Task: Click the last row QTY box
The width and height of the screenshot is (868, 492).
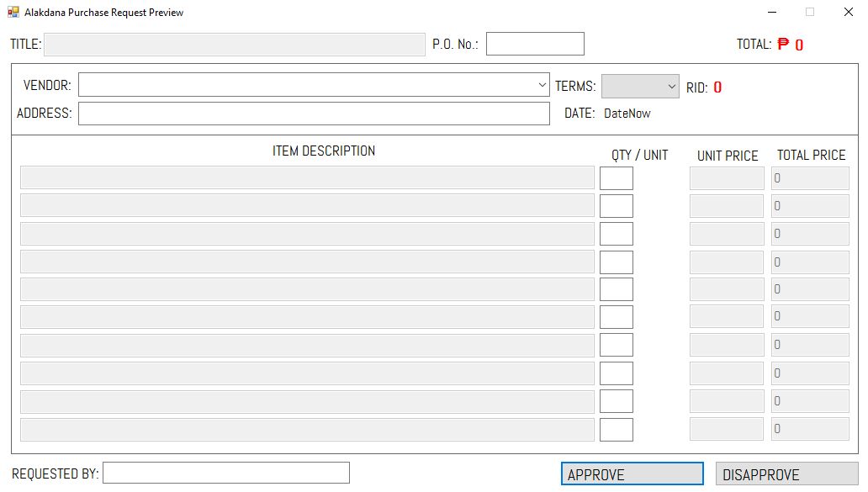Action: coord(617,430)
